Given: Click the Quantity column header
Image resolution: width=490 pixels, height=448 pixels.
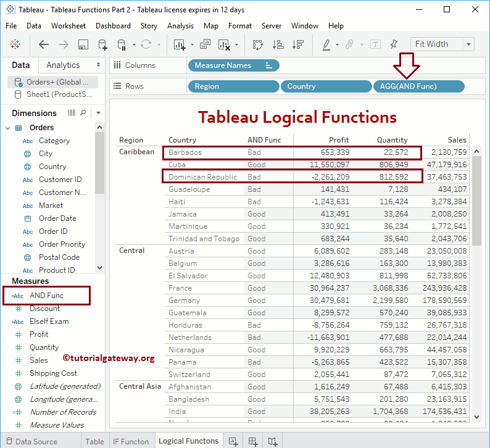Looking at the screenshot, I should coord(392,140).
